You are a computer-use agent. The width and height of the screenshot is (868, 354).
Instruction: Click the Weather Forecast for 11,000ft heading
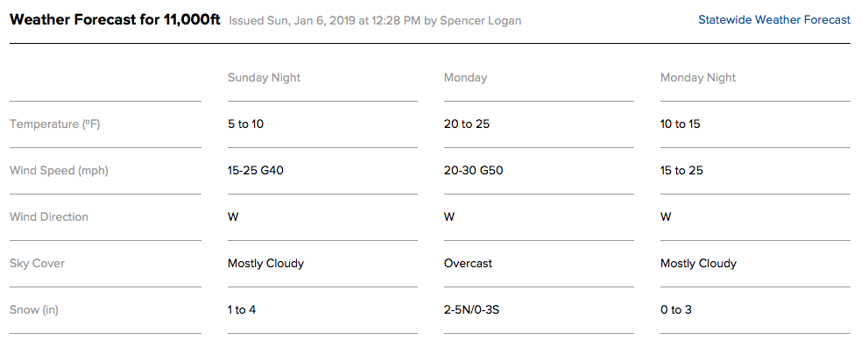(115, 20)
